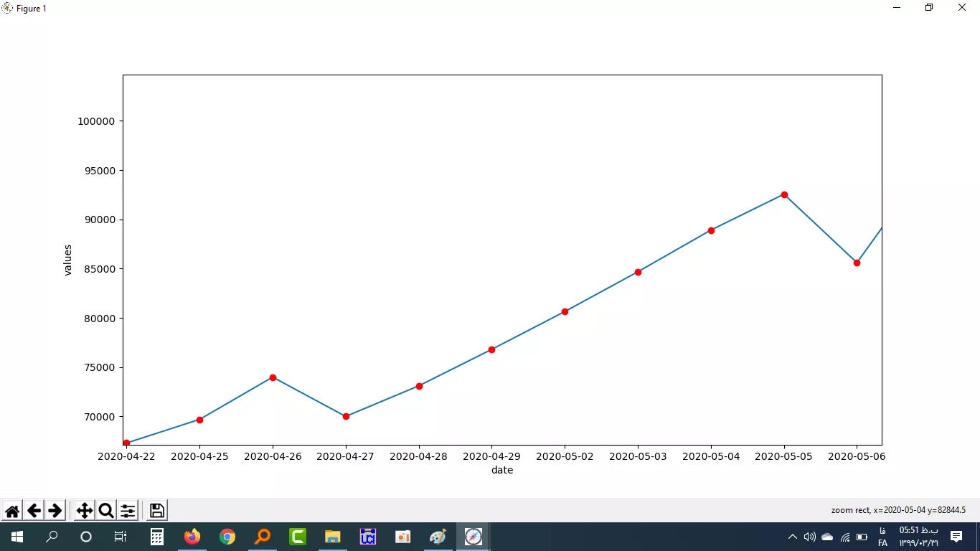The height and width of the screenshot is (551, 980).
Task: Open the Windows Start menu
Action: coord(17,537)
